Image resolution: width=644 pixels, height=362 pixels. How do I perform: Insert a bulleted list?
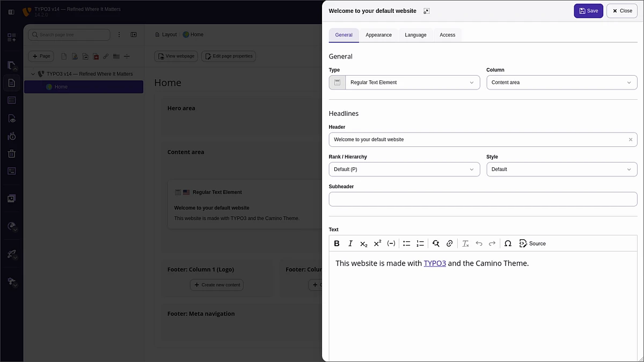tap(407, 243)
